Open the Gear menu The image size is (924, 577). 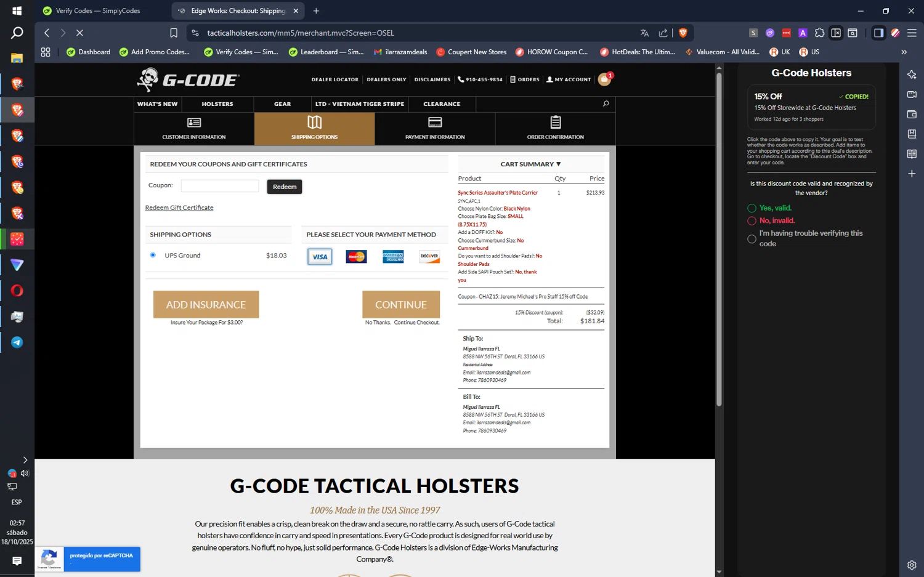tap(282, 104)
